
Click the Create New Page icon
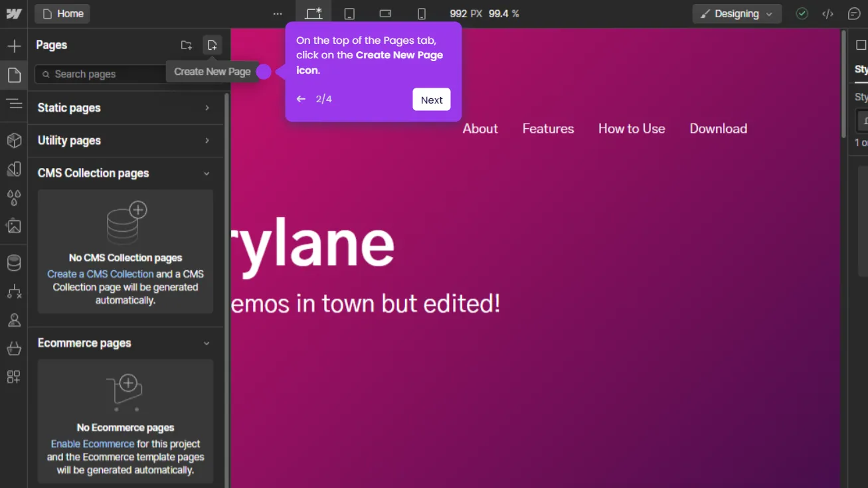(212, 45)
